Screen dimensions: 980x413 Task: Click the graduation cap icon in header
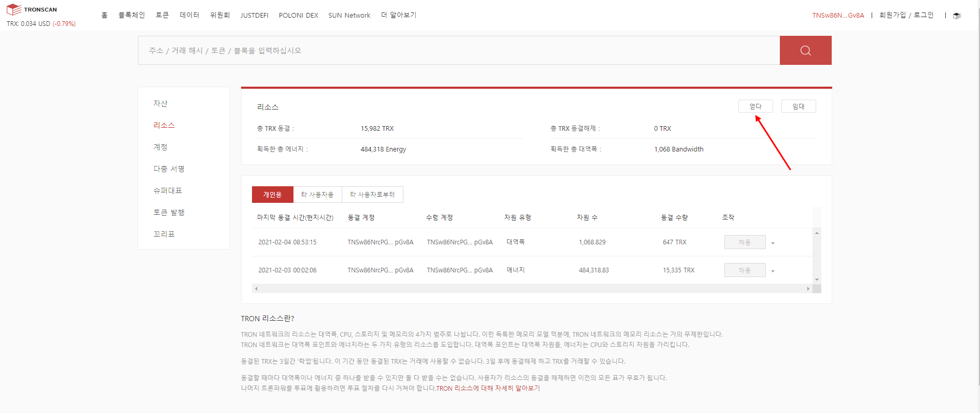pos(957,16)
